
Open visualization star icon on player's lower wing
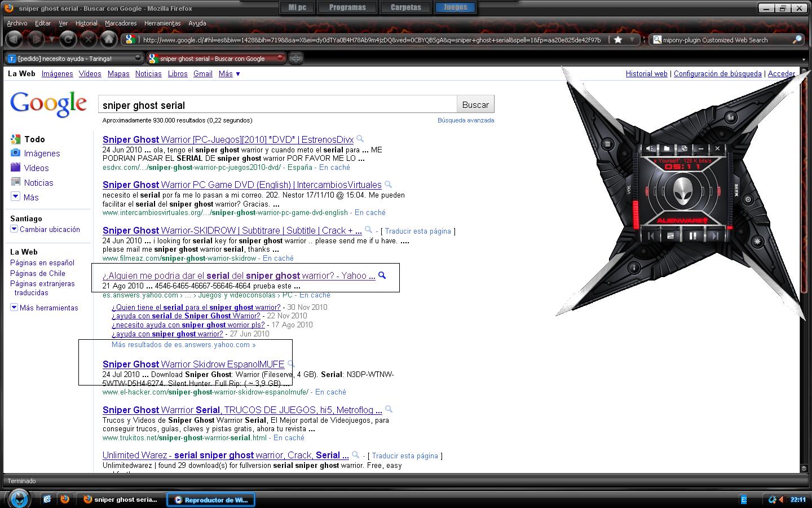pyautogui.click(x=757, y=242)
